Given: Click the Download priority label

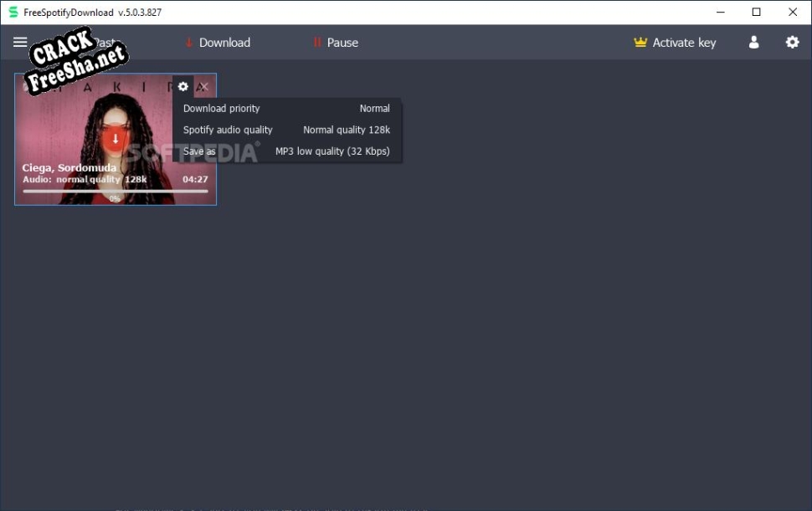Looking at the screenshot, I should tap(221, 109).
